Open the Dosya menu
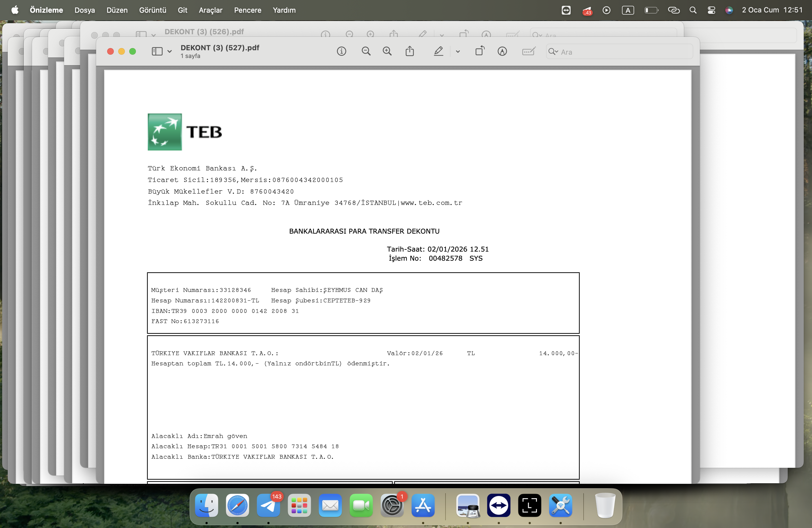Image resolution: width=812 pixels, height=528 pixels. (x=85, y=10)
